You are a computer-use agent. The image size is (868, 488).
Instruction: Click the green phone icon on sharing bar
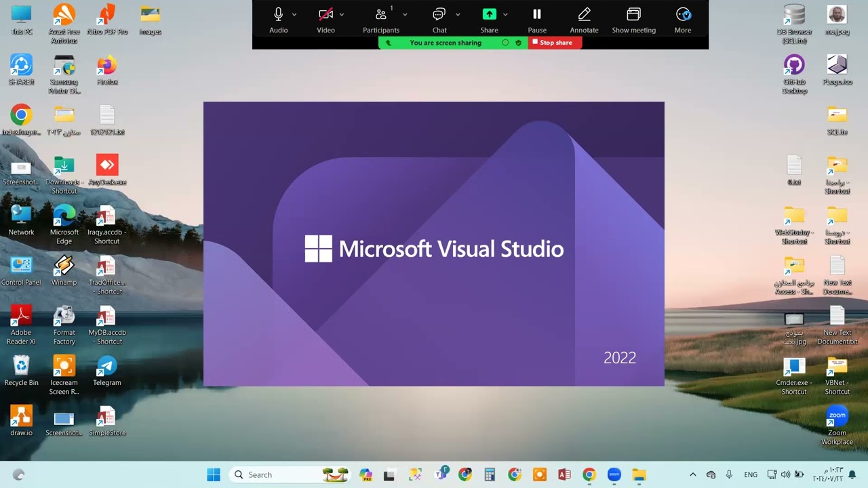(x=389, y=43)
